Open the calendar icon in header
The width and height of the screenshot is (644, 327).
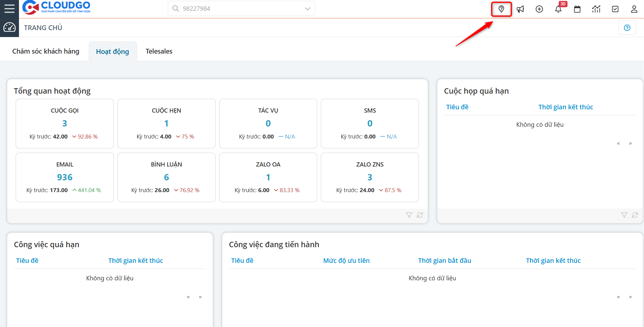pos(577,9)
